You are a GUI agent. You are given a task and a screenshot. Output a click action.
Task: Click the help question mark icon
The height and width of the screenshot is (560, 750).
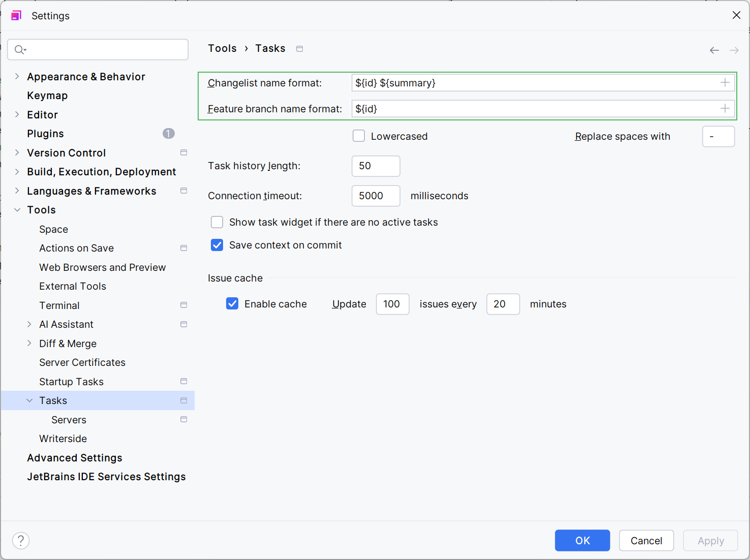point(21,540)
